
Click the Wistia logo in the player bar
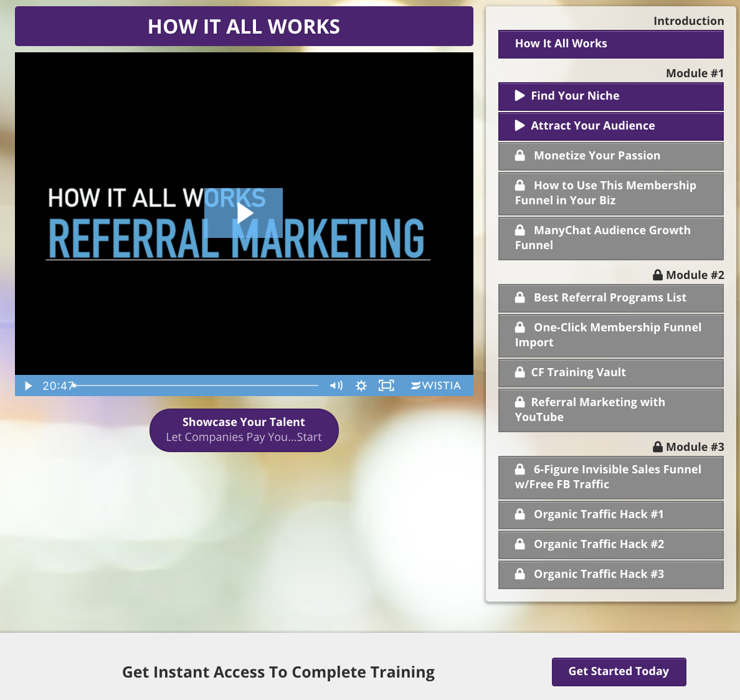(436, 385)
